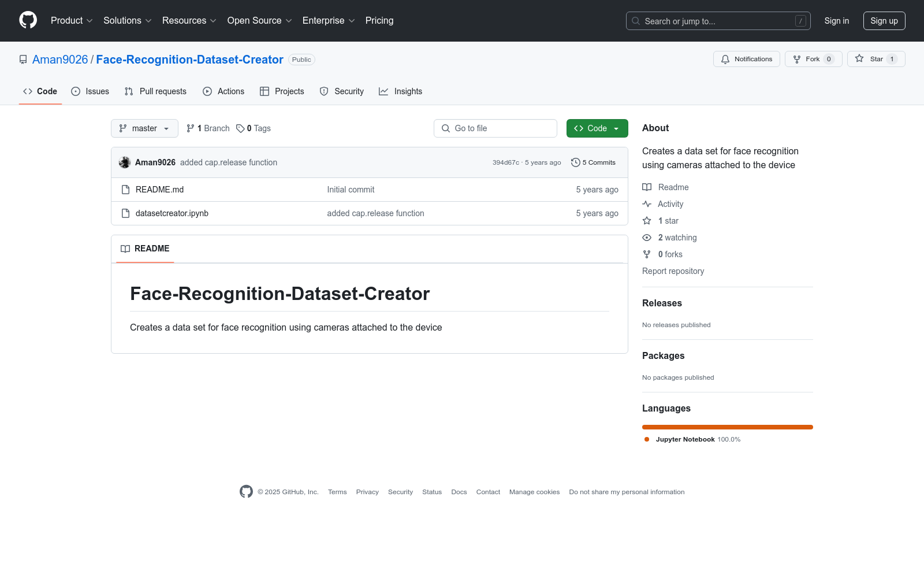Open Terms in the footer
This screenshot has width=924, height=578.
[x=337, y=492]
